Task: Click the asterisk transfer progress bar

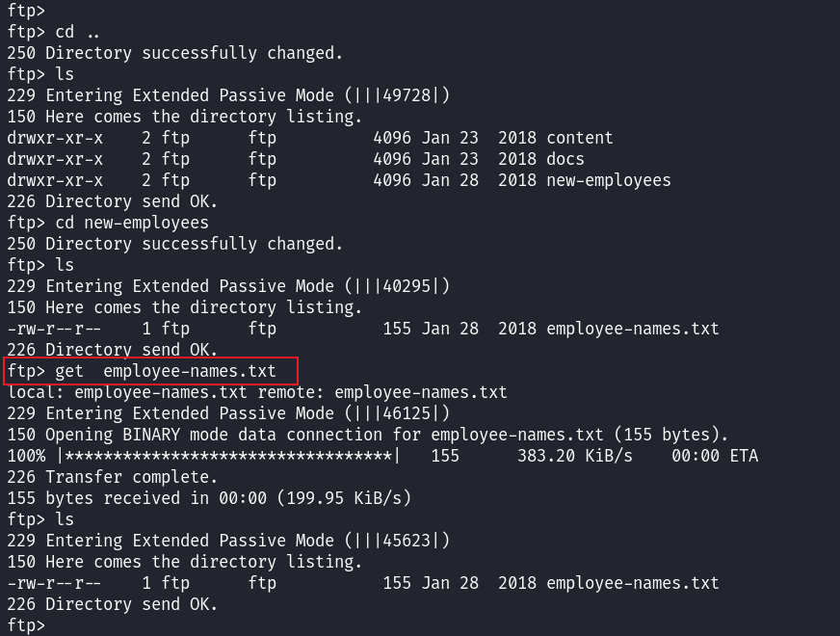Action: [x=226, y=456]
